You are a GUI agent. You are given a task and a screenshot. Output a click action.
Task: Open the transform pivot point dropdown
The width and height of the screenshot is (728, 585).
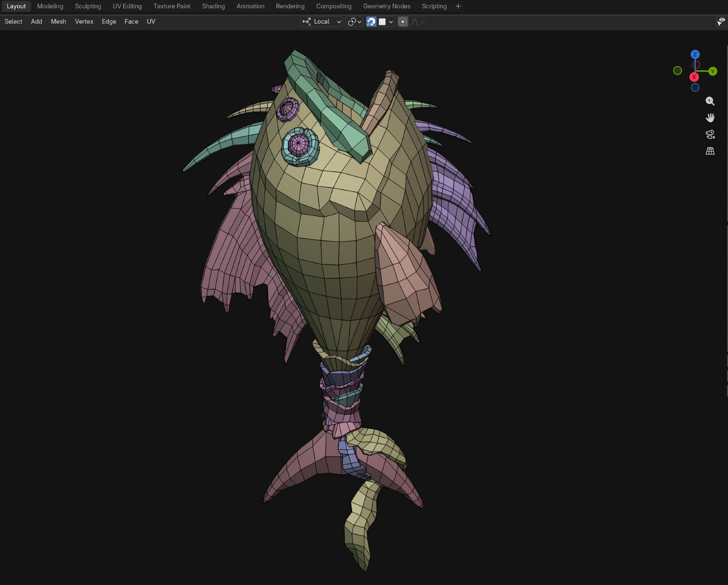354,22
